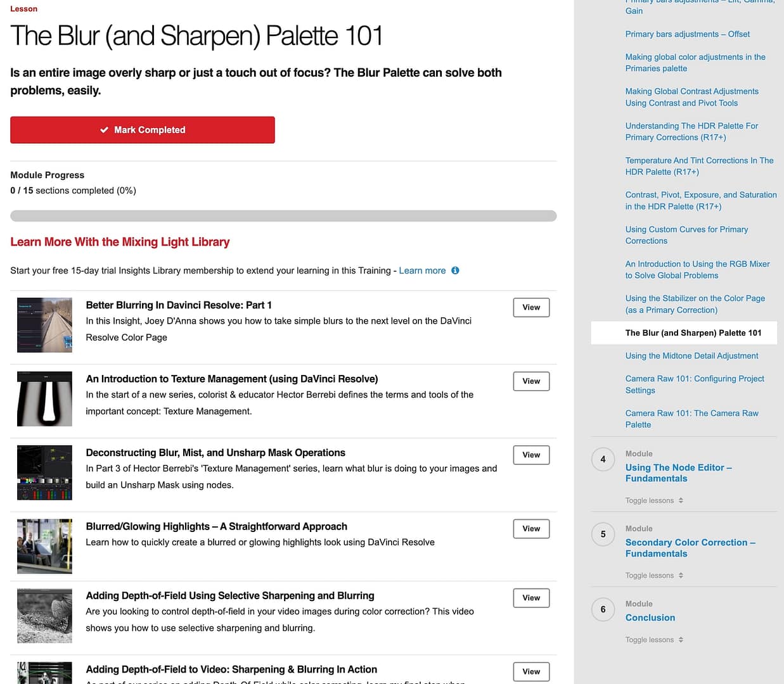Image resolution: width=784 pixels, height=684 pixels.
Task: Open thumbnail for Selective Sharpening and Blurring
Action: coord(44,616)
